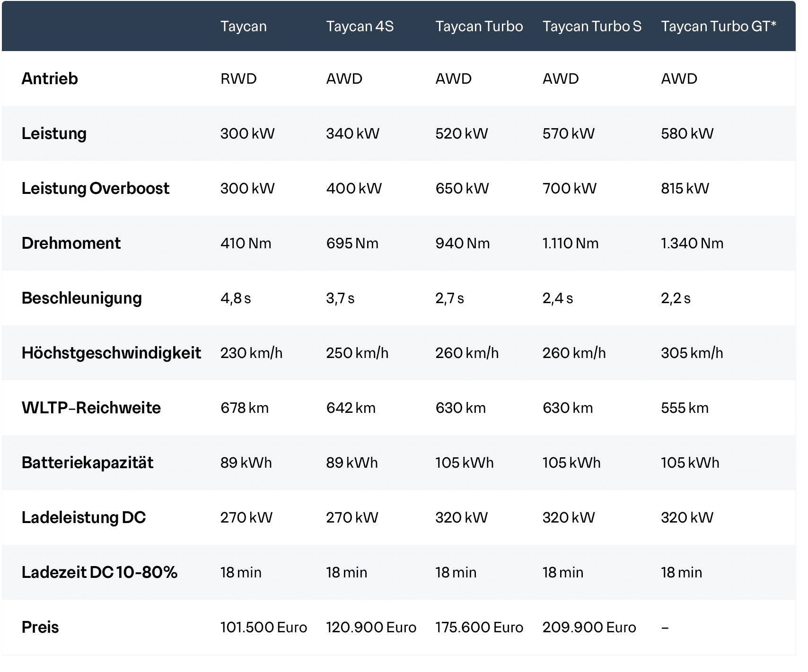The height and width of the screenshot is (672, 808).
Task: Click the Taycan Turbo GT* column header
Action: tap(719, 26)
